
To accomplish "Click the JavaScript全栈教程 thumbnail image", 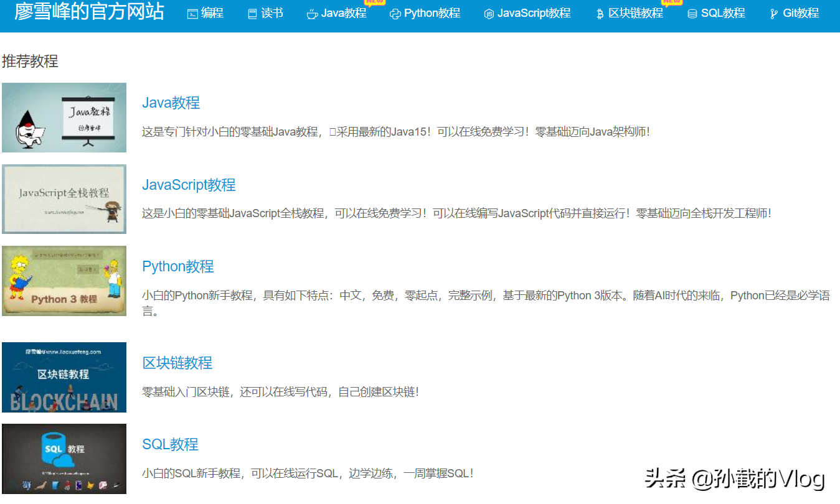I will 64,199.
